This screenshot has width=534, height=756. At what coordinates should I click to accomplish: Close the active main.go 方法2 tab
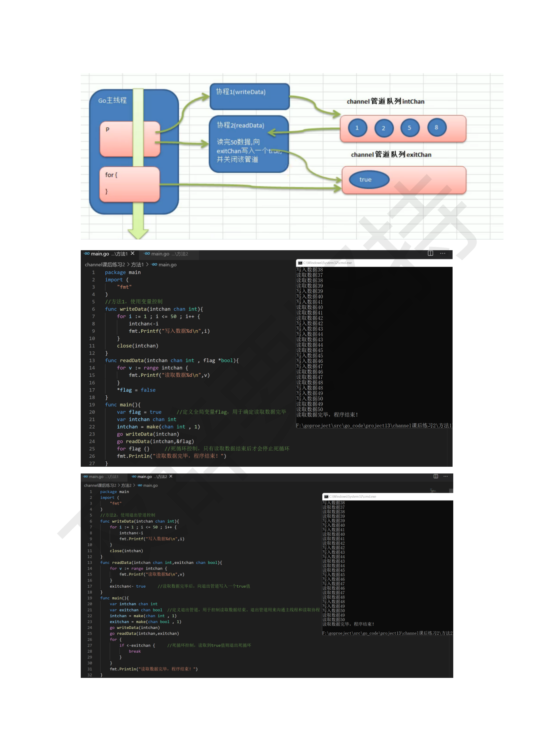click(171, 476)
